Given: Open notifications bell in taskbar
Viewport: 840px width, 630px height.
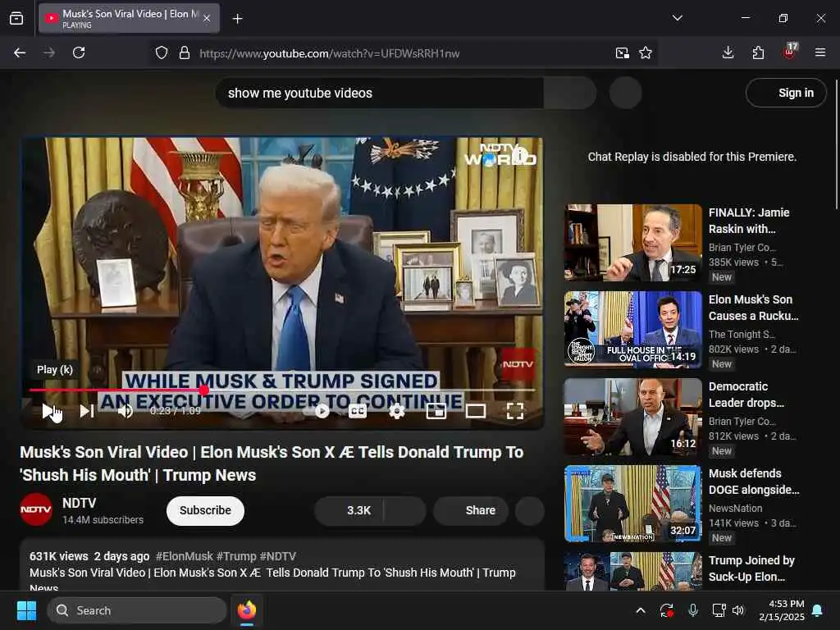Looking at the screenshot, I should [x=818, y=610].
